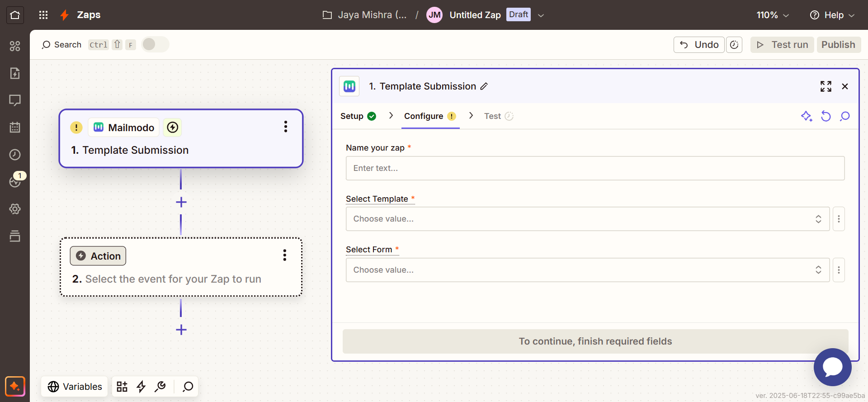Screen dimensions: 868x402
Task: Open the folder Jaya Mishra breadcrumb
Action: pos(364,15)
